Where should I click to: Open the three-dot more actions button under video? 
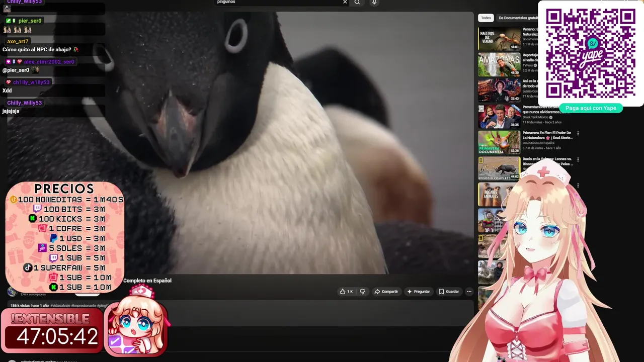[x=469, y=292]
